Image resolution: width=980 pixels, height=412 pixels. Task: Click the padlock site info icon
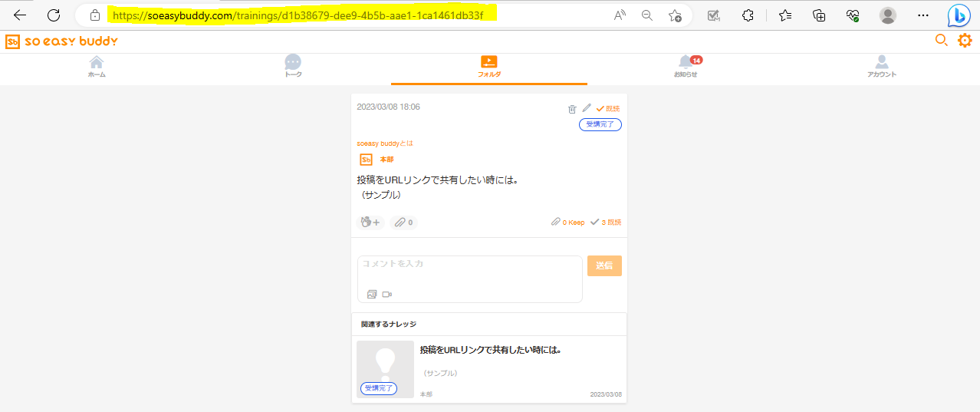tap(95, 15)
